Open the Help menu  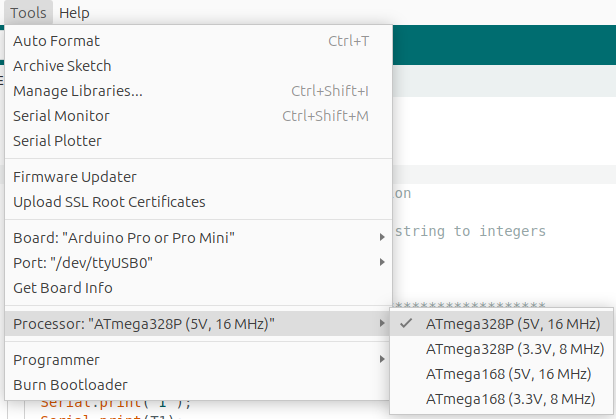click(74, 13)
